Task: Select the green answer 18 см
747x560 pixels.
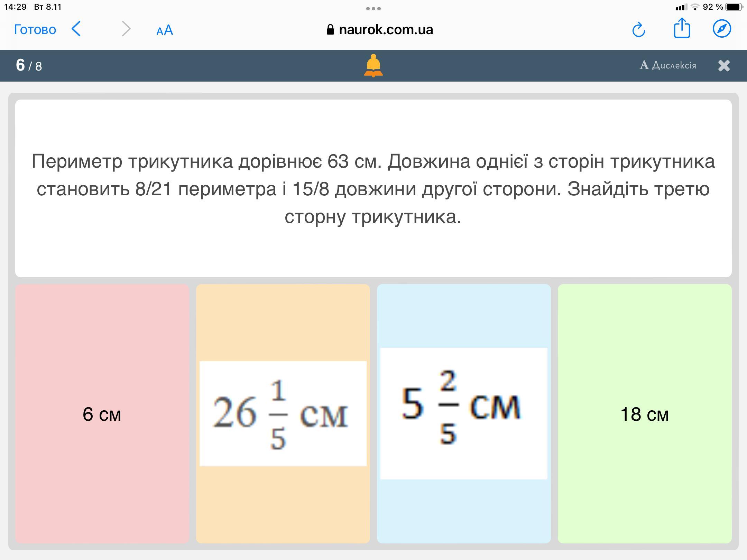Action: pos(645,413)
